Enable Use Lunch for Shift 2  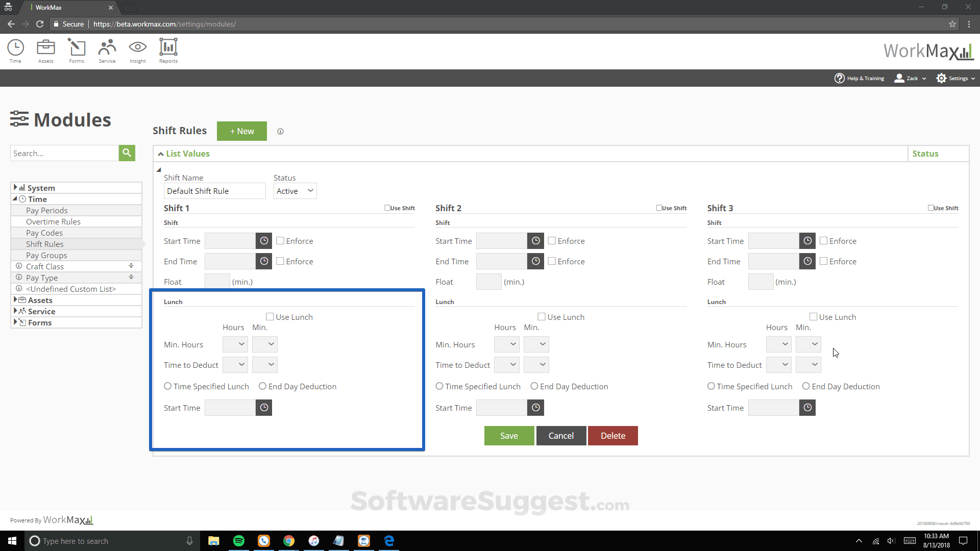(542, 316)
